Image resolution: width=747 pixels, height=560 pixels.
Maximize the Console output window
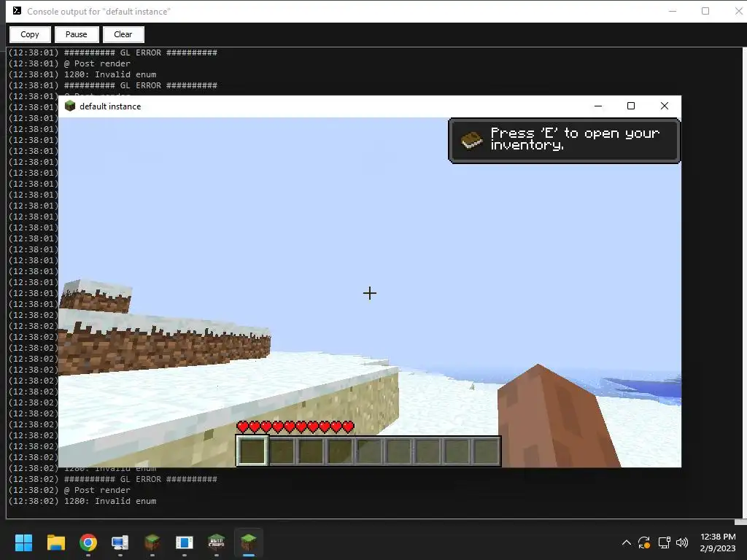point(705,11)
